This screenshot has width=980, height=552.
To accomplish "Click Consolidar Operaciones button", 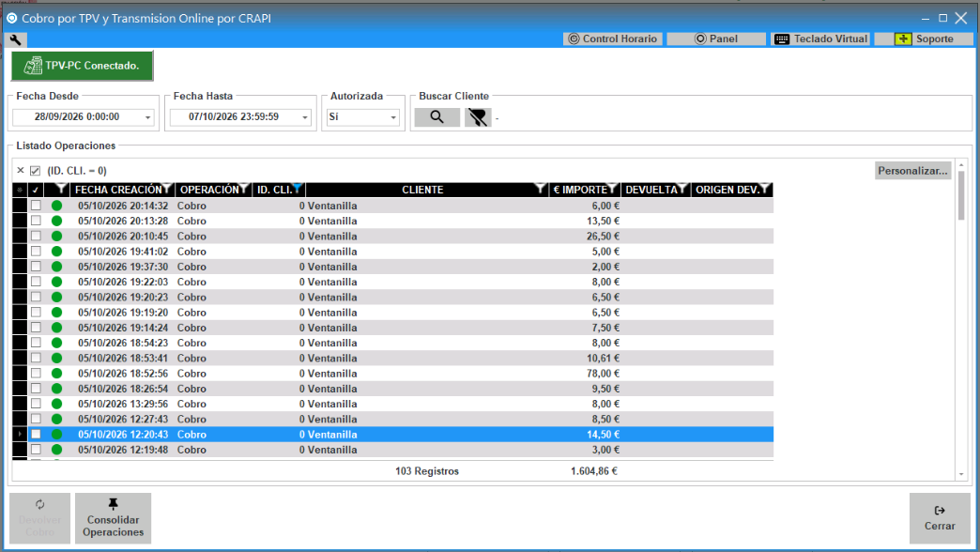I will (x=114, y=518).
